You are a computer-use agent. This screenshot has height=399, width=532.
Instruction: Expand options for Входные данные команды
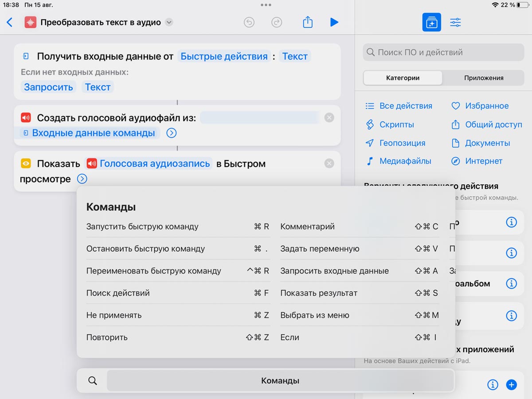(171, 133)
